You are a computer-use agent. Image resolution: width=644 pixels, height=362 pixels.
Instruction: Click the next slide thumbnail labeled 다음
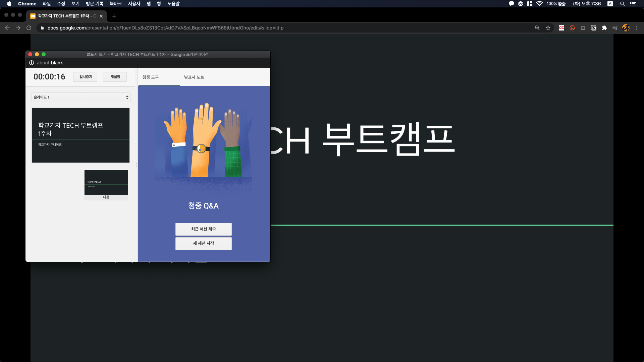pos(106,183)
